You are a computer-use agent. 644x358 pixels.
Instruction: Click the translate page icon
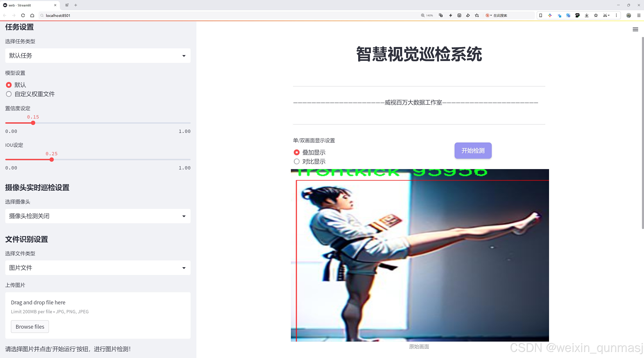441,16
